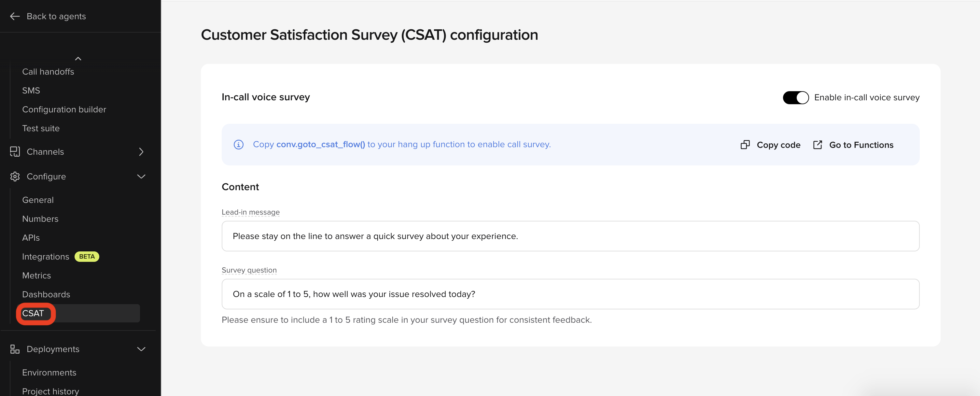The width and height of the screenshot is (980, 396).
Task: Follow the Go to Functions link
Action: point(861,145)
